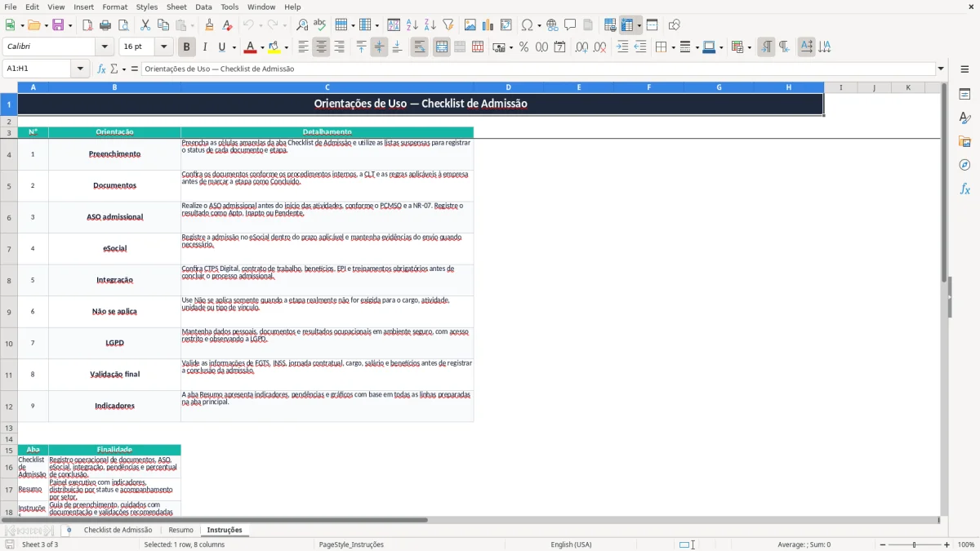Click the Save document icon
This screenshot has height=551, width=980.
pyautogui.click(x=59, y=25)
